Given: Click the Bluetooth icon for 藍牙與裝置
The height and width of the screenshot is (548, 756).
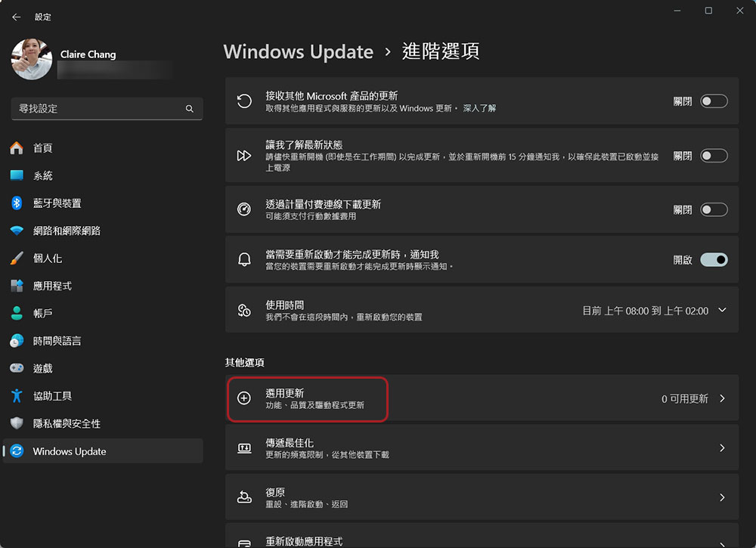Looking at the screenshot, I should 17,203.
